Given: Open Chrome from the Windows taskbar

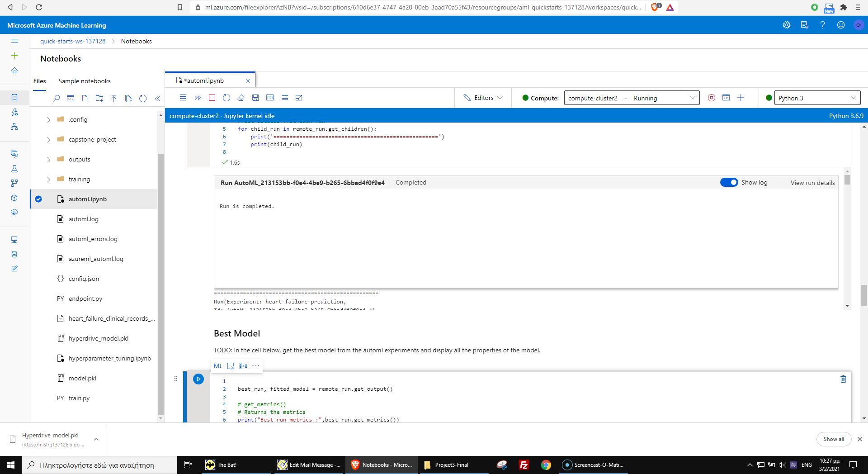Looking at the screenshot, I should [x=546, y=465].
